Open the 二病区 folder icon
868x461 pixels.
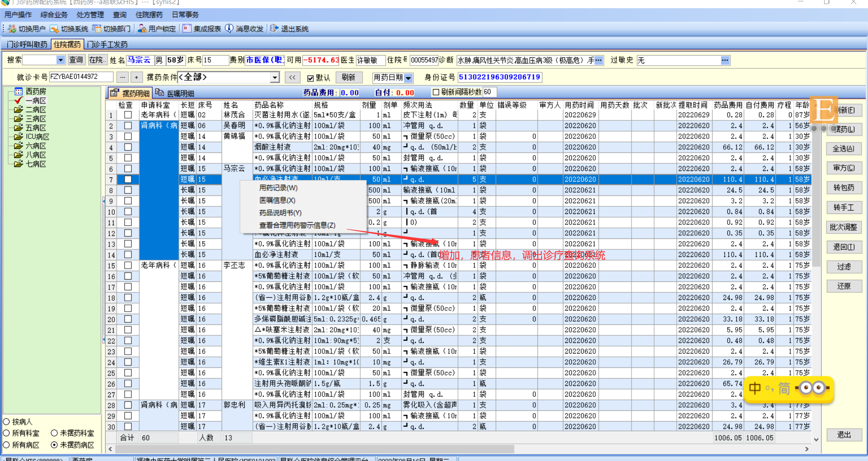pos(19,109)
